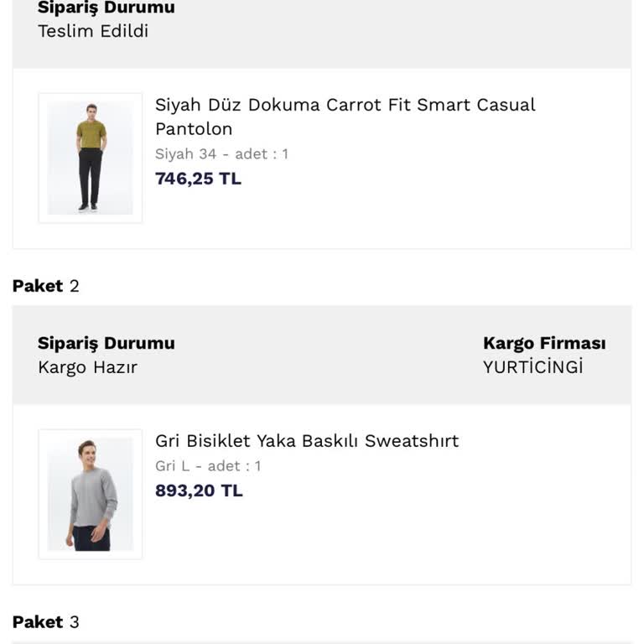Click Sipariş Durumu label above Kargo Hazır
The image size is (644, 644).
coord(106,343)
